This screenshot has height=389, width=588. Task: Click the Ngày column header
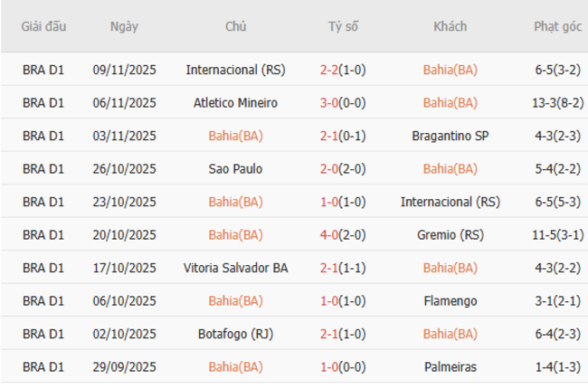124,26
